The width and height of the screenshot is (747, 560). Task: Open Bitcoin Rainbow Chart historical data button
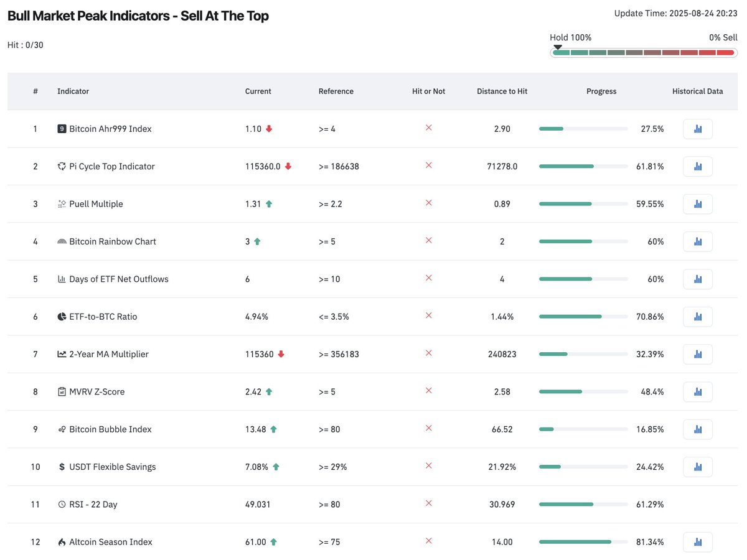pyautogui.click(x=698, y=241)
